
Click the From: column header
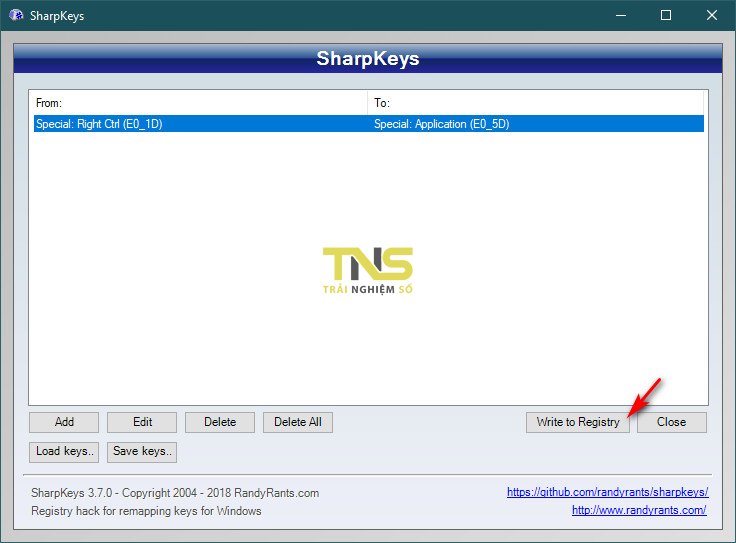tap(200, 103)
